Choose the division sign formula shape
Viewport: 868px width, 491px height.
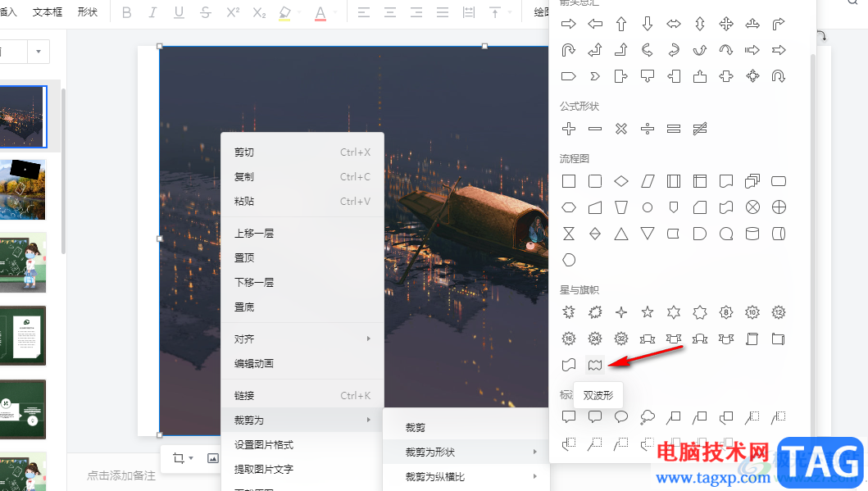pyautogui.click(x=648, y=129)
